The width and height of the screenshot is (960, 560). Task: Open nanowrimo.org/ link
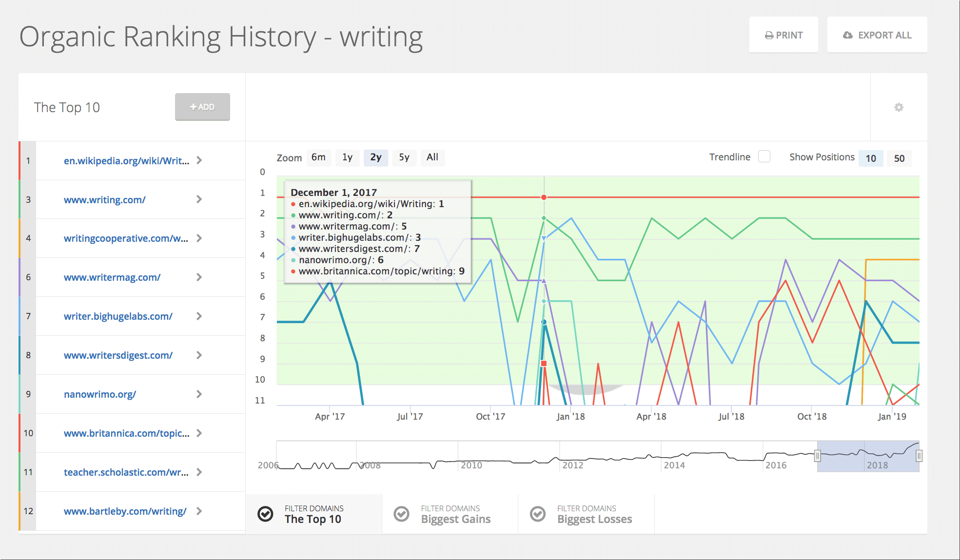point(100,394)
